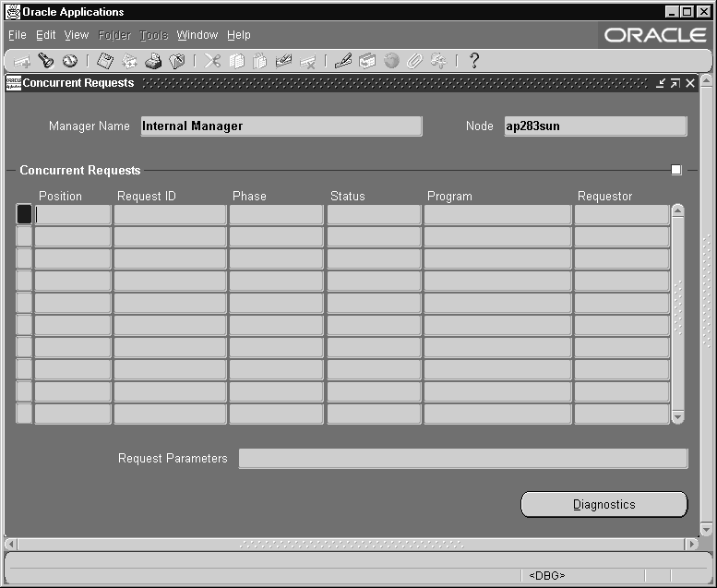The width and height of the screenshot is (717, 588).
Task: Click the Request Parameters field
Action: [x=463, y=458]
